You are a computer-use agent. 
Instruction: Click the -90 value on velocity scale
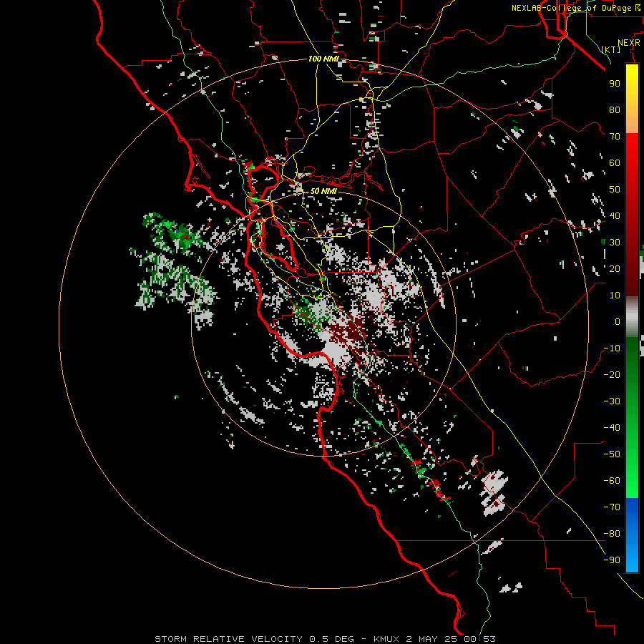[x=612, y=560]
